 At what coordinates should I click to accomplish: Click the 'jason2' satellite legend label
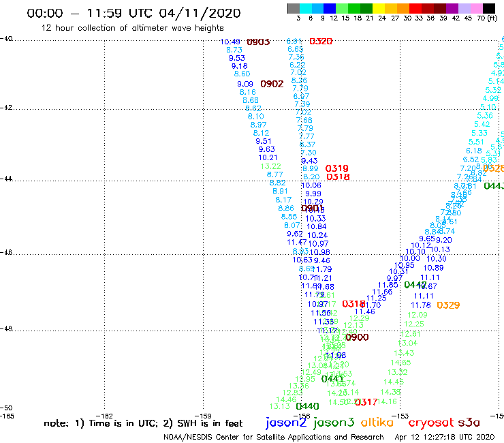tap(286, 423)
